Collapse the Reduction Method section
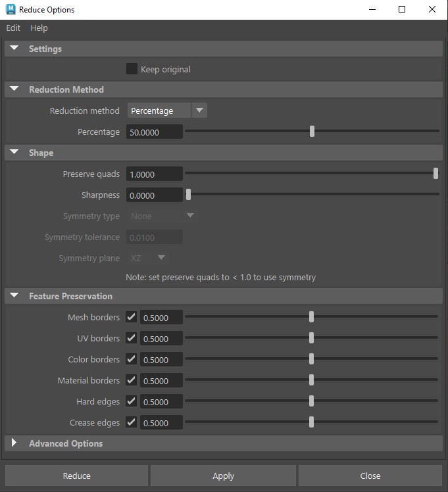Image resolution: width=448 pixels, height=492 pixels. (14, 90)
